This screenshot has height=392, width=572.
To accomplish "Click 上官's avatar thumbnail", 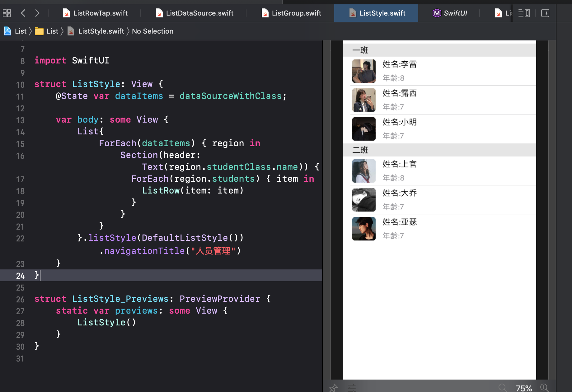I will click(364, 171).
